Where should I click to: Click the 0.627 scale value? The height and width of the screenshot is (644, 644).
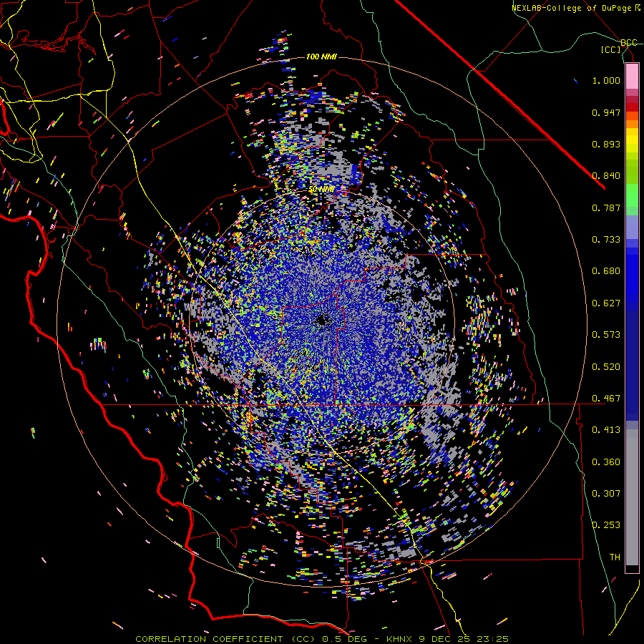pos(606,303)
